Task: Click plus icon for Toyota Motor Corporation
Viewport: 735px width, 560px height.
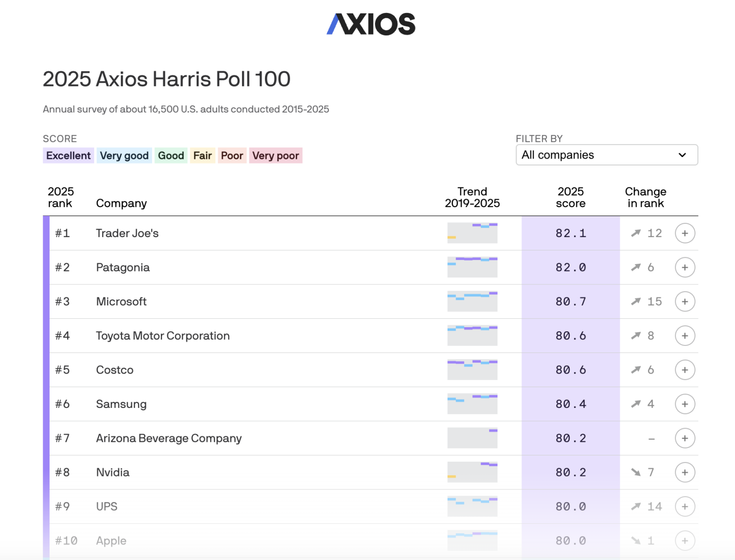Action: tap(684, 336)
